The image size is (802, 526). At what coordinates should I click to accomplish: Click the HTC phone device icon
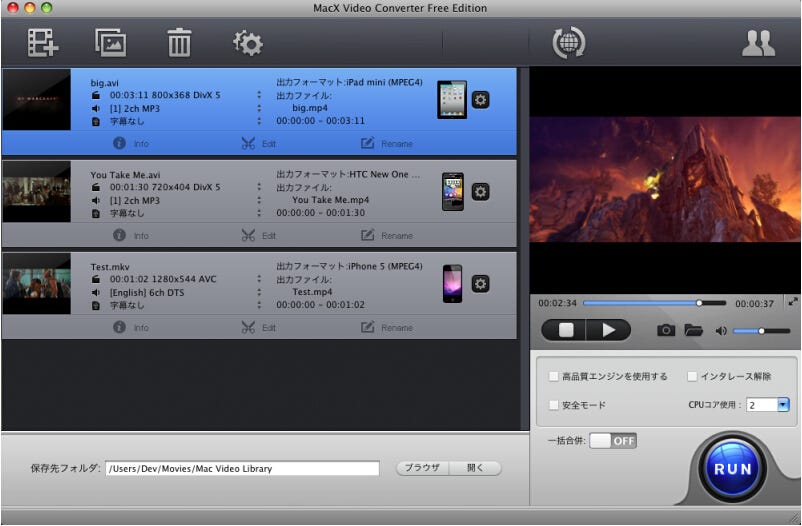pos(453,192)
